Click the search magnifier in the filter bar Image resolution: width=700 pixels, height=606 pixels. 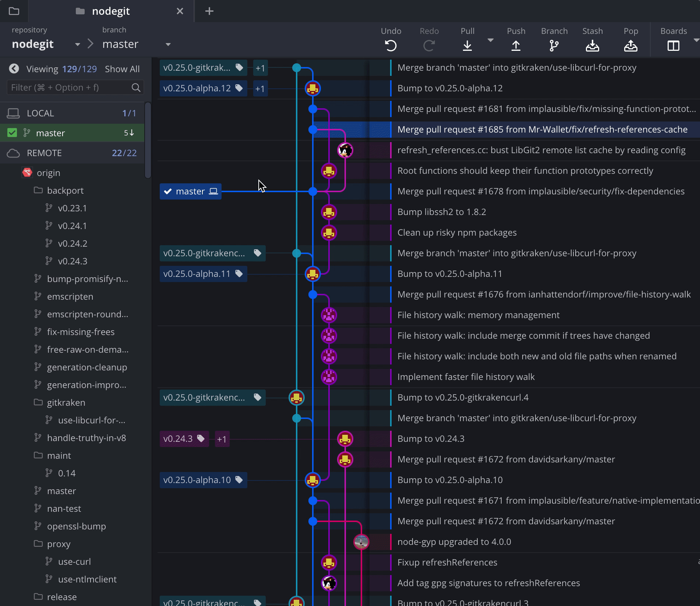[136, 87]
